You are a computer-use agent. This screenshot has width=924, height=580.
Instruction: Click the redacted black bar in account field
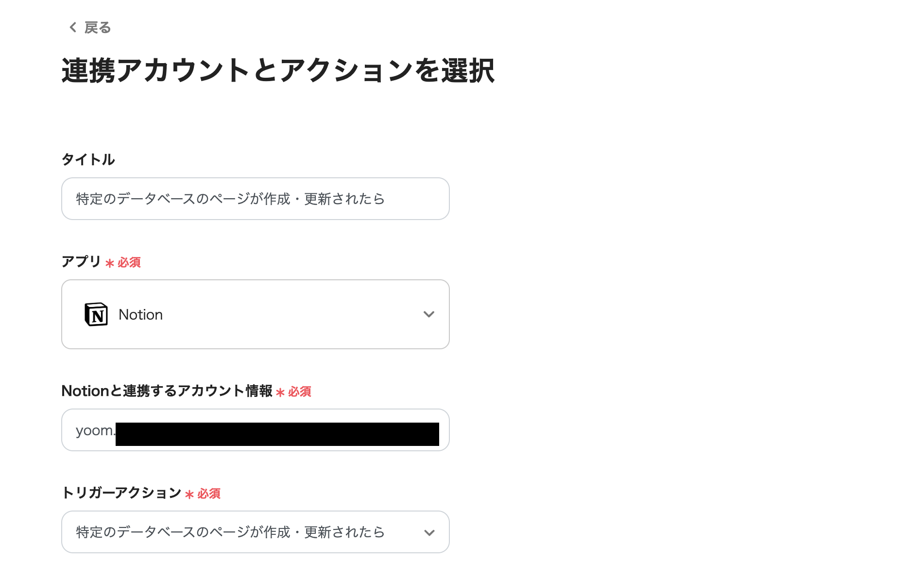pyautogui.click(x=277, y=430)
